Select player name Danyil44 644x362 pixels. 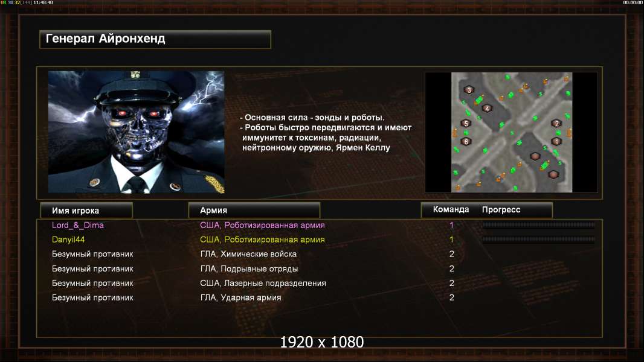(x=68, y=240)
